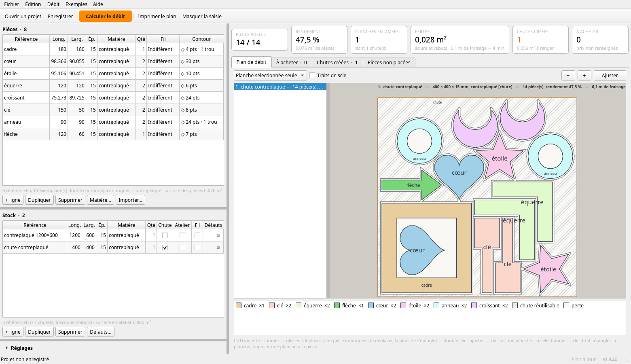Click the flèche piece on the plan
The height and width of the screenshot is (364, 631).
(413, 185)
